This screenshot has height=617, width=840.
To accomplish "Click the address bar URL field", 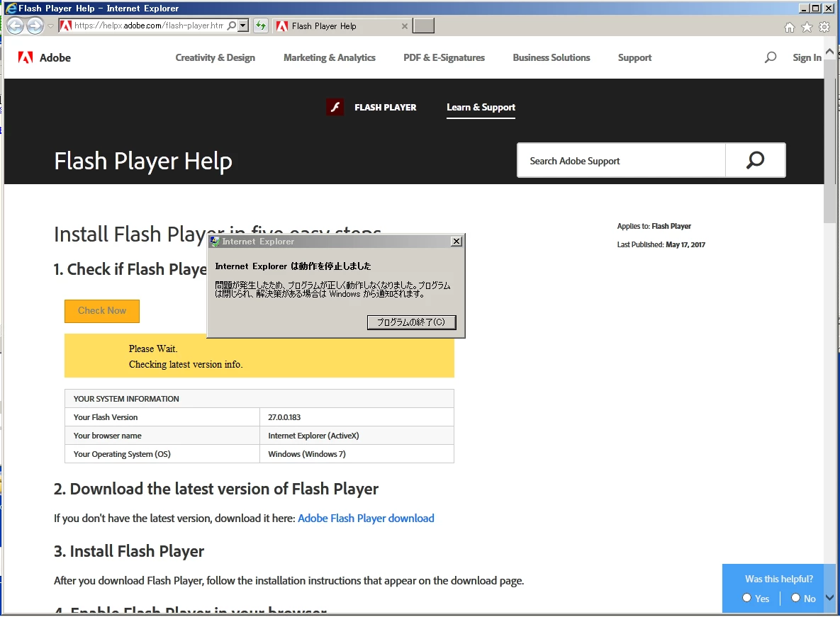I will pos(148,26).
